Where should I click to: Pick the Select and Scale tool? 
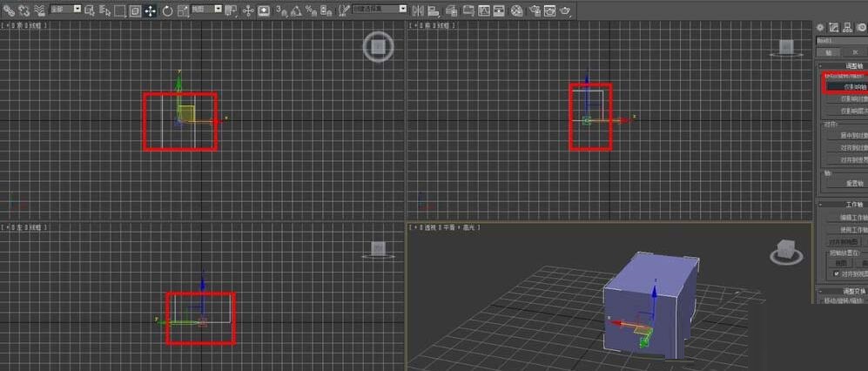coord(182,10)
